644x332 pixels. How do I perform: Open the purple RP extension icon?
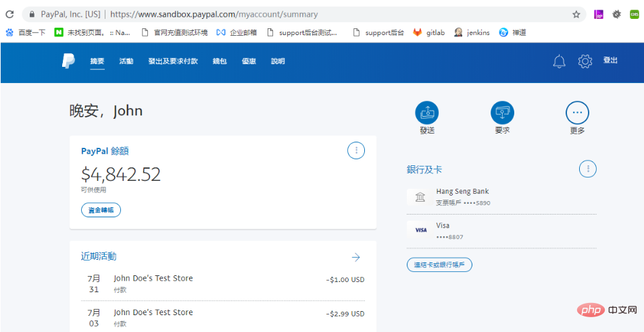click(x=599, y=14)
